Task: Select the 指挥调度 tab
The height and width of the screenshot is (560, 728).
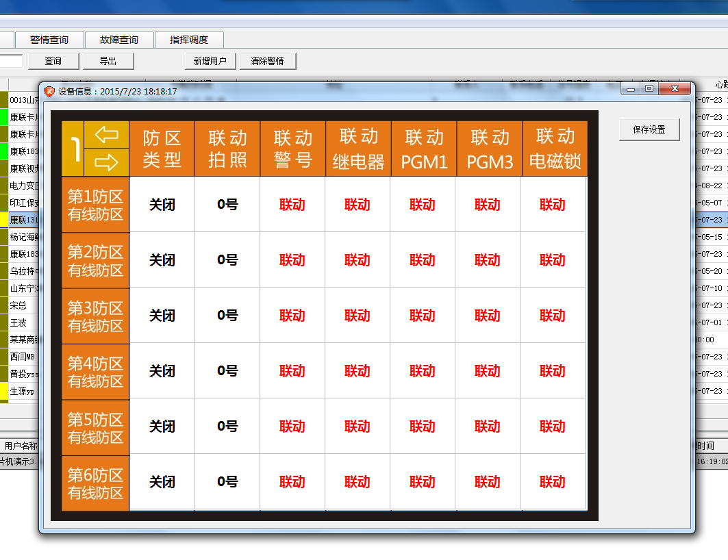Action: click(189, 40)
